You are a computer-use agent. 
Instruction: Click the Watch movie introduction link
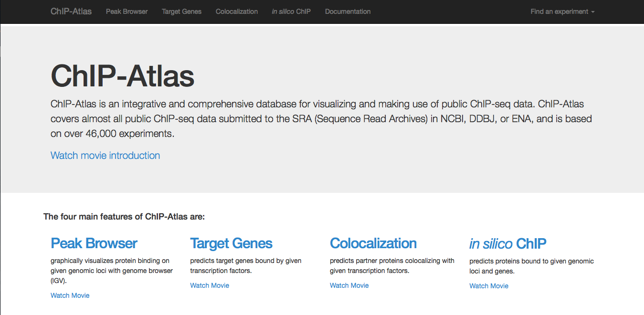click(x=105, y=156)
